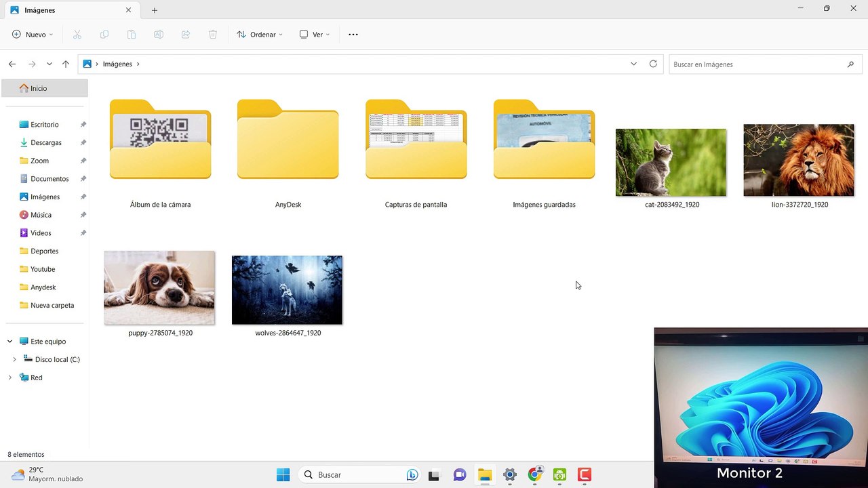The height and width of the screenshot is (488, 868).
Task: Open File Explorer from the taskbar
Action: [484, 474]
